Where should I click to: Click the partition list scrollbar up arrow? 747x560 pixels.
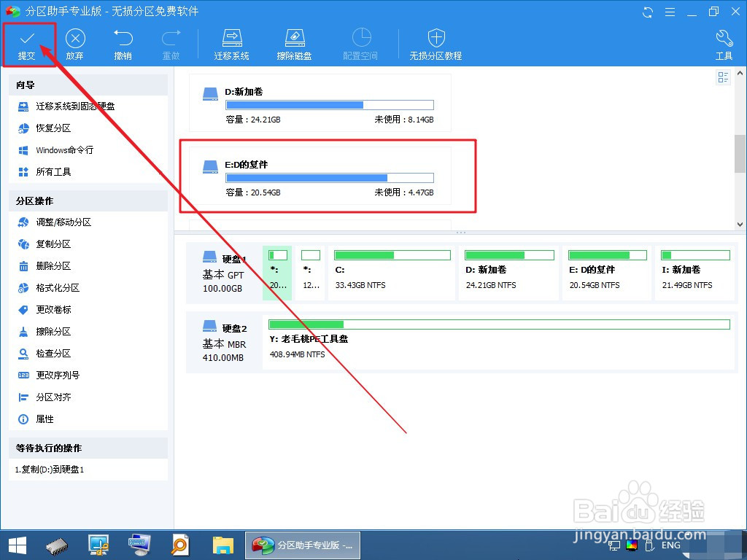pos(740,74)
